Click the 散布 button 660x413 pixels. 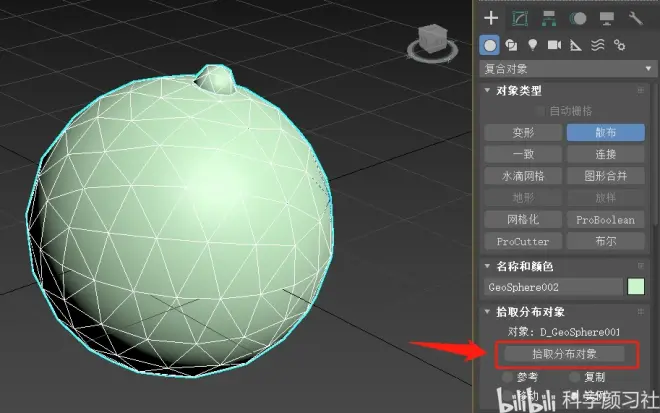[x=605, y=133]
